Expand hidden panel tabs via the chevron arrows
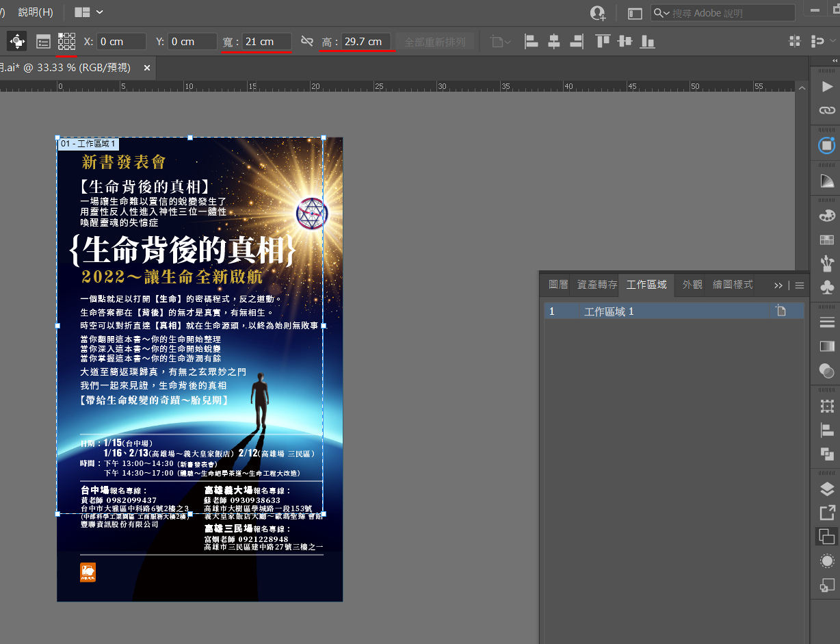 tap(779, 285)
